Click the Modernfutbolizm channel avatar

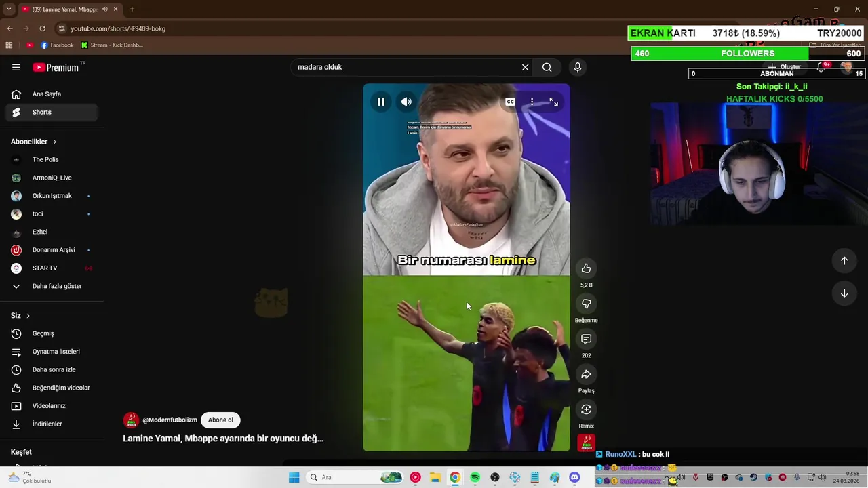coord(131,420)
